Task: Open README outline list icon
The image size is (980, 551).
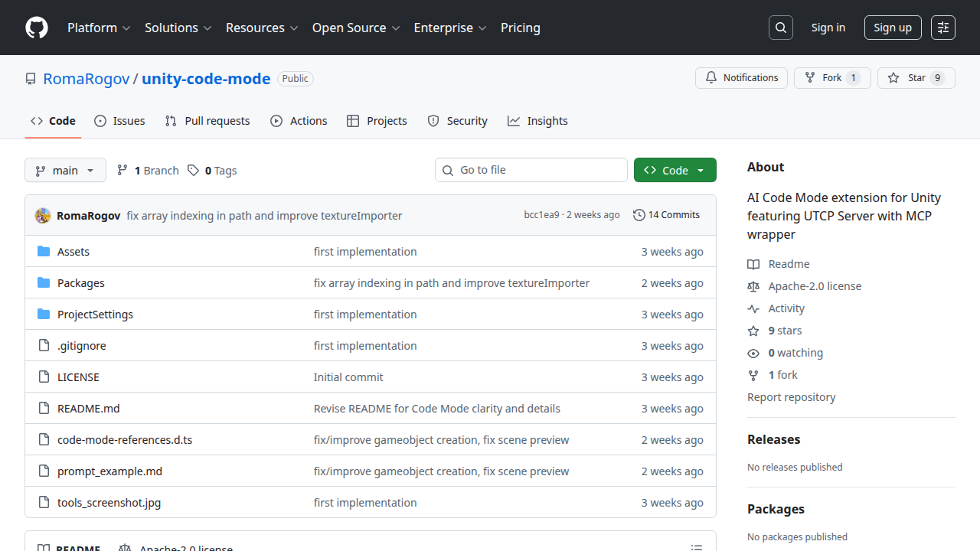Action: pos(697,547)
